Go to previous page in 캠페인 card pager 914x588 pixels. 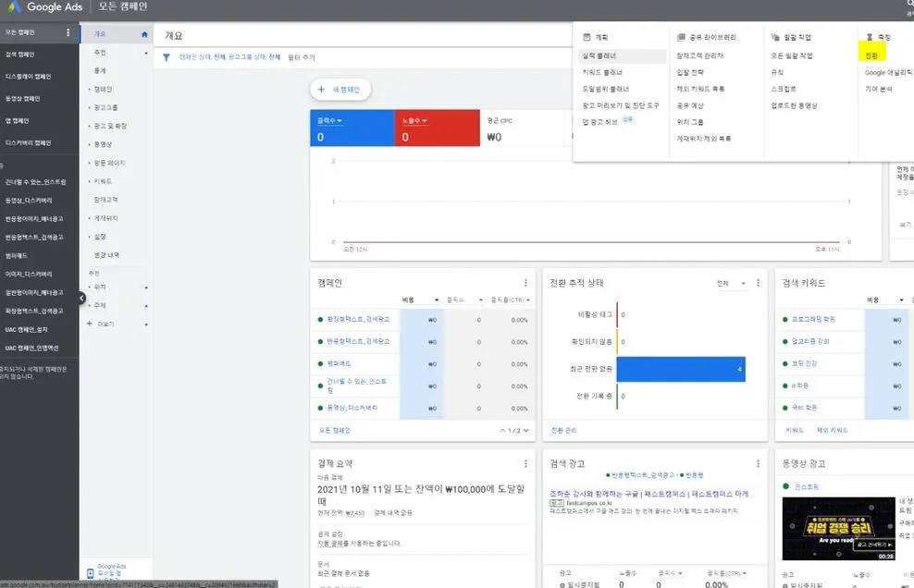point(502,431)
